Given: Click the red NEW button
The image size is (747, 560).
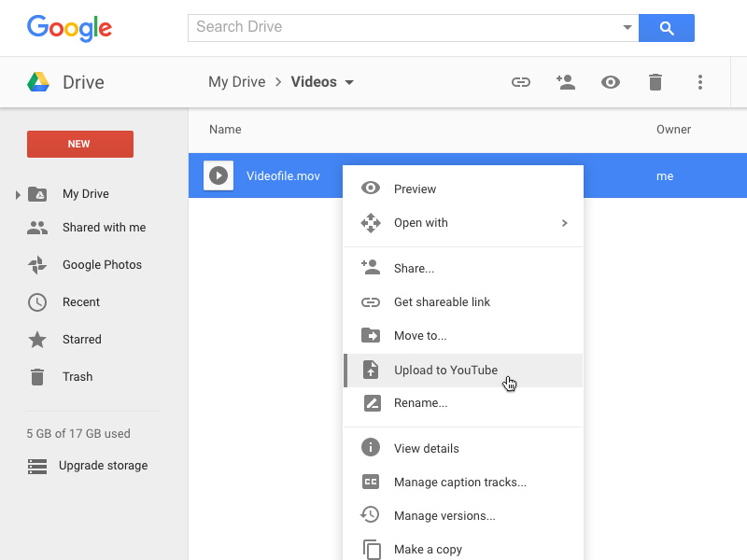Looking at the screenshot, I should (x=80, y=144).
